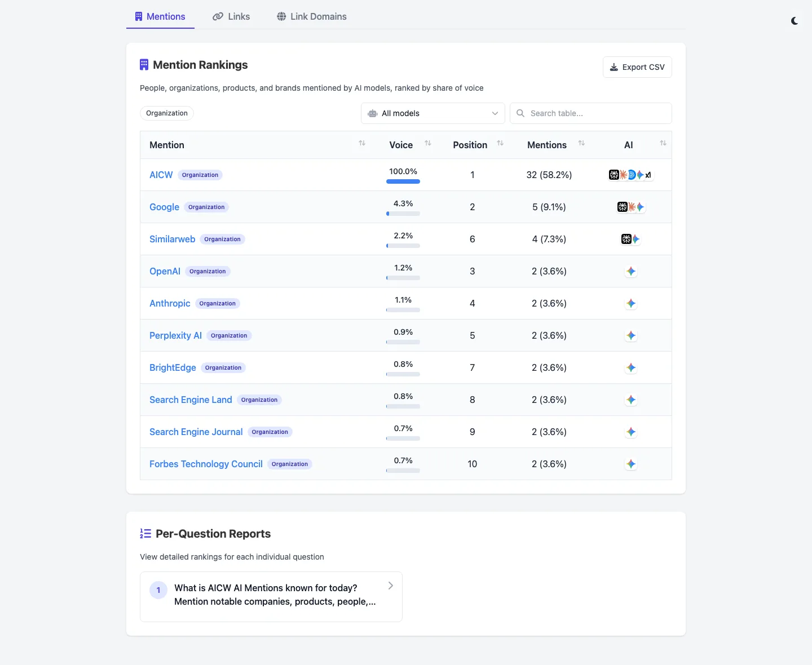This screenshot has width=812, height=665.
Task: Sort by the Mentions column arrows
Action: point(581,143)
